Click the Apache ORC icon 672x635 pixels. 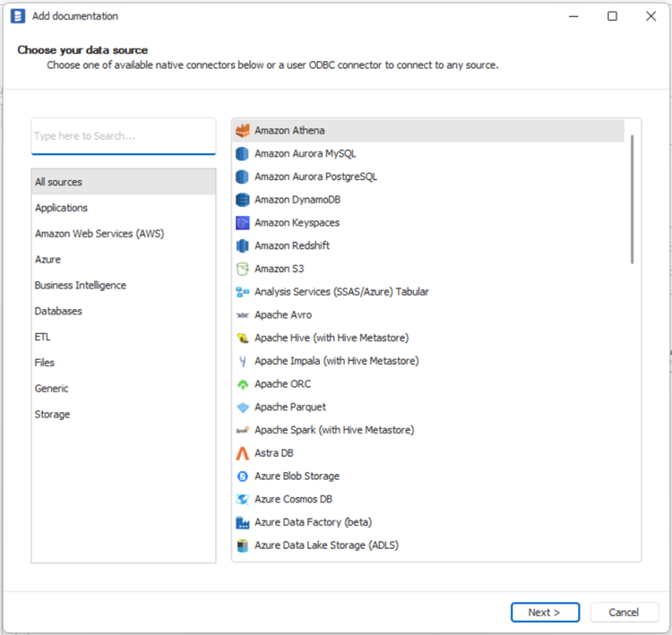(x=242, y=384)
